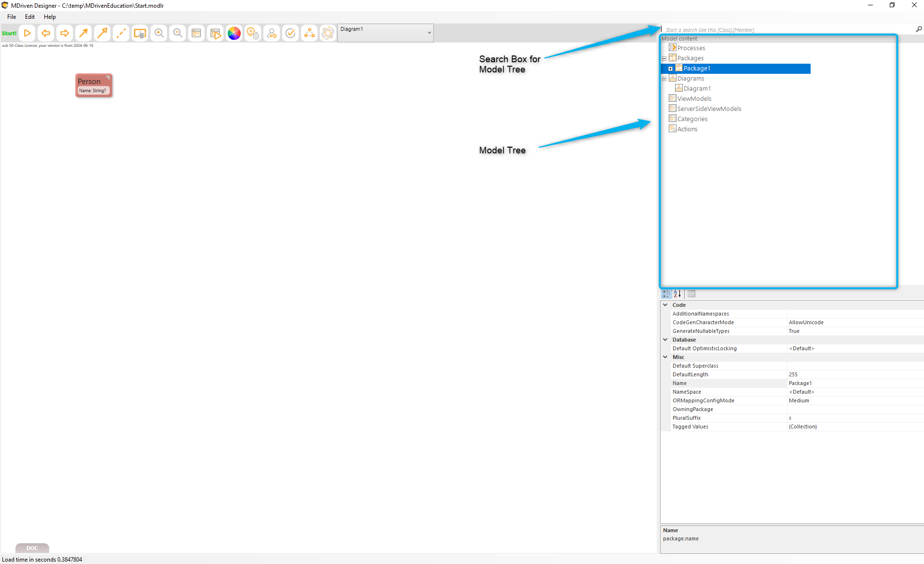This screenshot has width=924, height=564.
Task: Click the user with key icon
Action: [272, 33]
